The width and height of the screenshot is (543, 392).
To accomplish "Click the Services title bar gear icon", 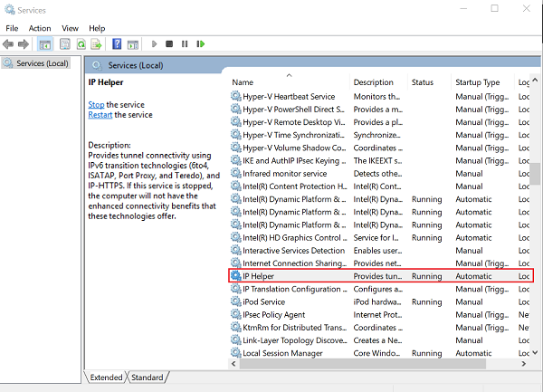I will pos(10,10).
